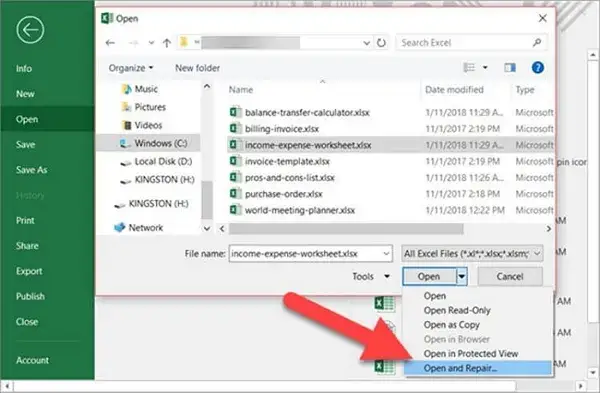The height and width of the screenshot is (393, 600).
Task: Click the up-folder arrow icon
Action: pos(167,43)
